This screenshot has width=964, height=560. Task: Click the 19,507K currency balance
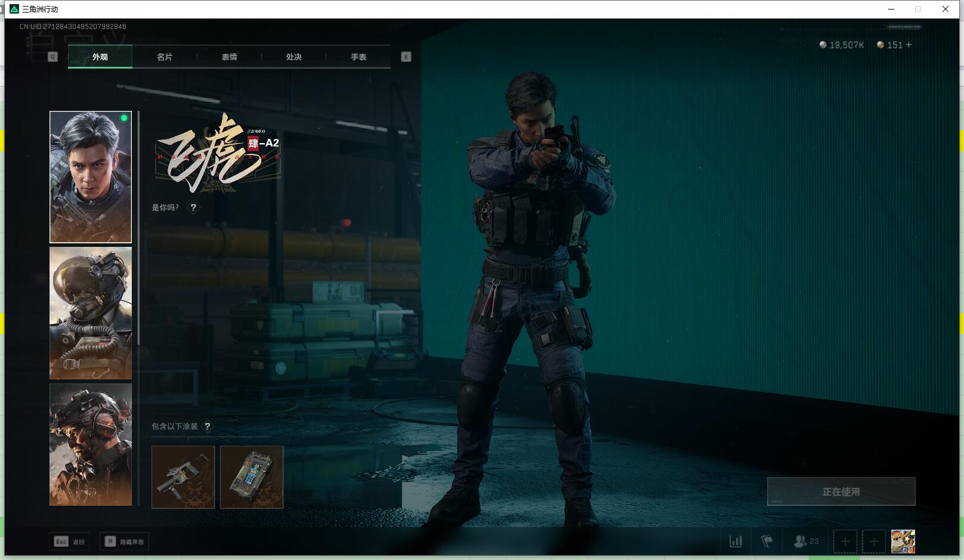point(842,45)
